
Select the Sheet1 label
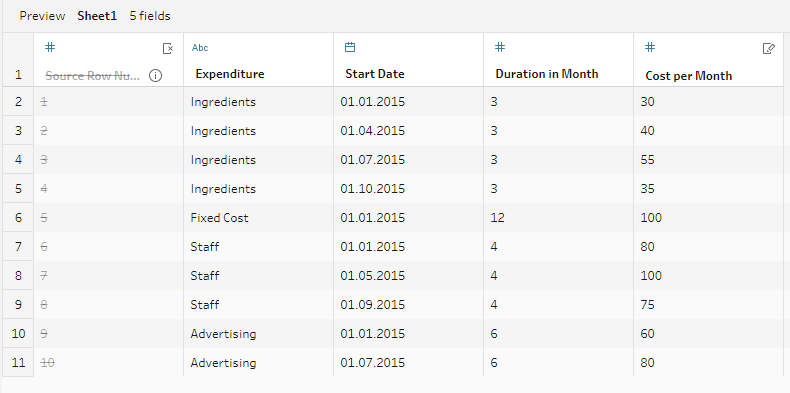(x=97, y=16)
